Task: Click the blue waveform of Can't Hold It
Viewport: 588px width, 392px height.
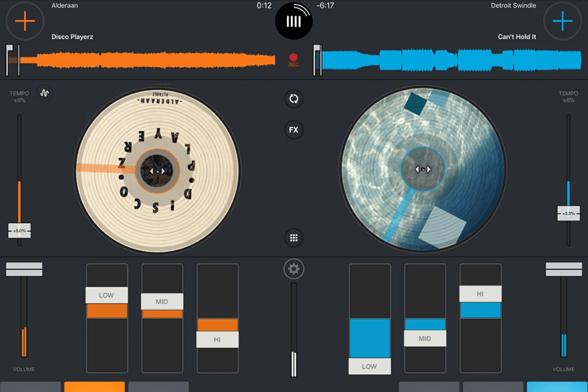Action: (x=451, y=60)
